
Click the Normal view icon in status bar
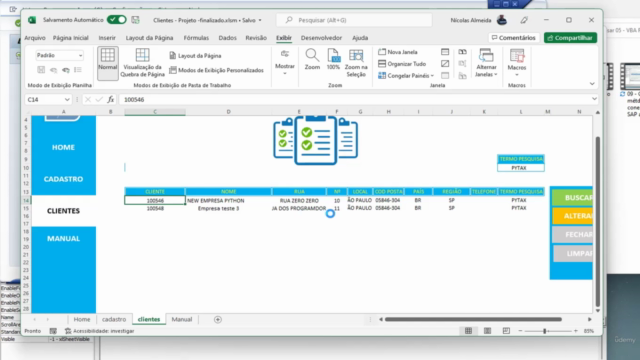(468, 331)
